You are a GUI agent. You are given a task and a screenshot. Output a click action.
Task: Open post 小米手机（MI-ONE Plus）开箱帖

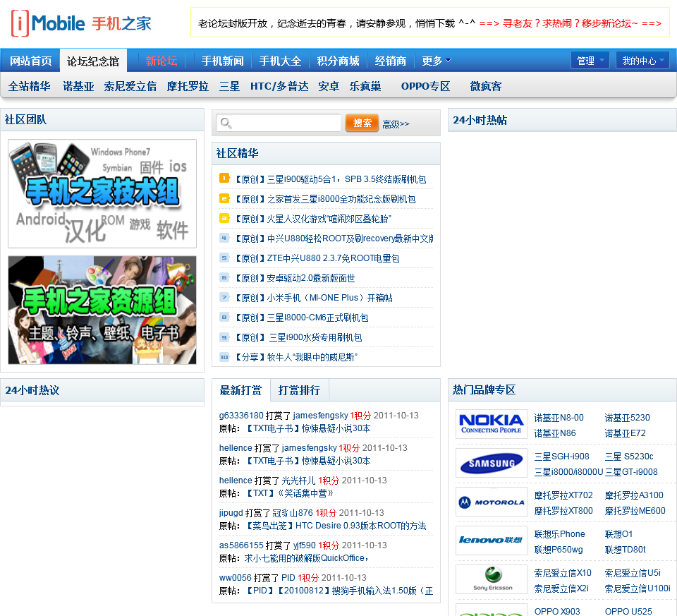pyautogui.click(x=313, y=298)
